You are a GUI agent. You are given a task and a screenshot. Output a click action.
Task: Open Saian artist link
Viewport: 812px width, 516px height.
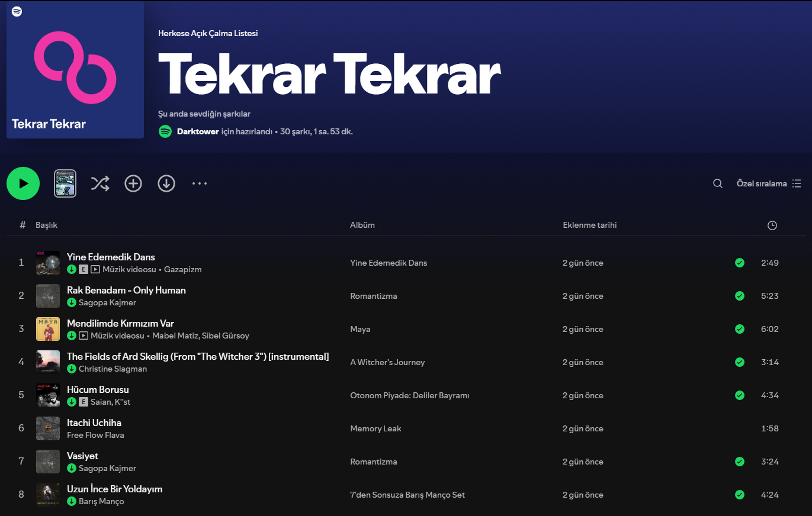coord(100,402)
